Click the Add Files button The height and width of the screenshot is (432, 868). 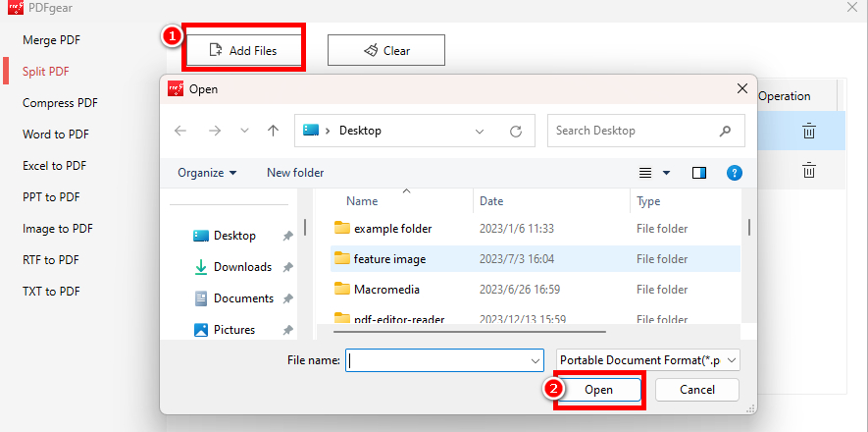click(x=243, y=50)
